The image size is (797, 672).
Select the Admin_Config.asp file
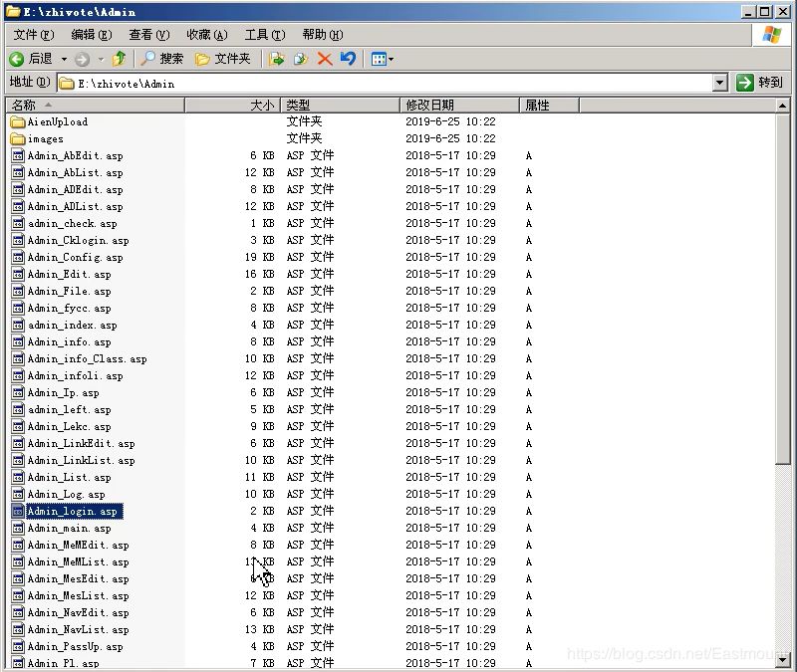75,257
